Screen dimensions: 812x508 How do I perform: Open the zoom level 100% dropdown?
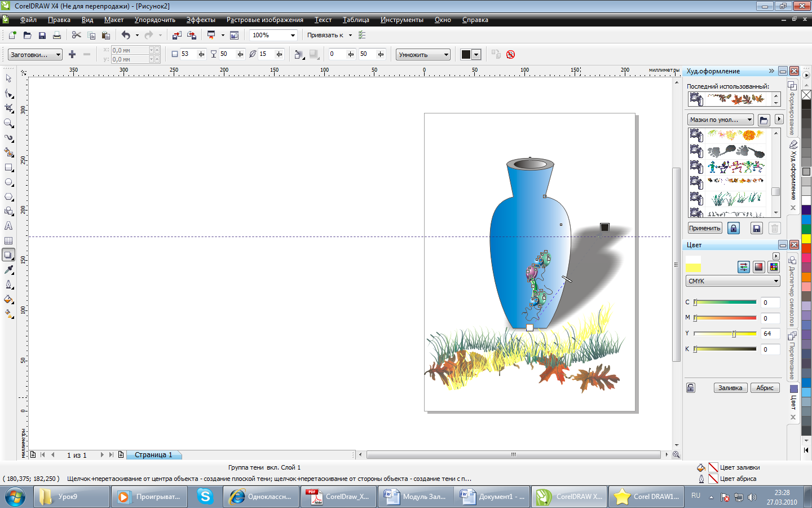click(293, 35)
